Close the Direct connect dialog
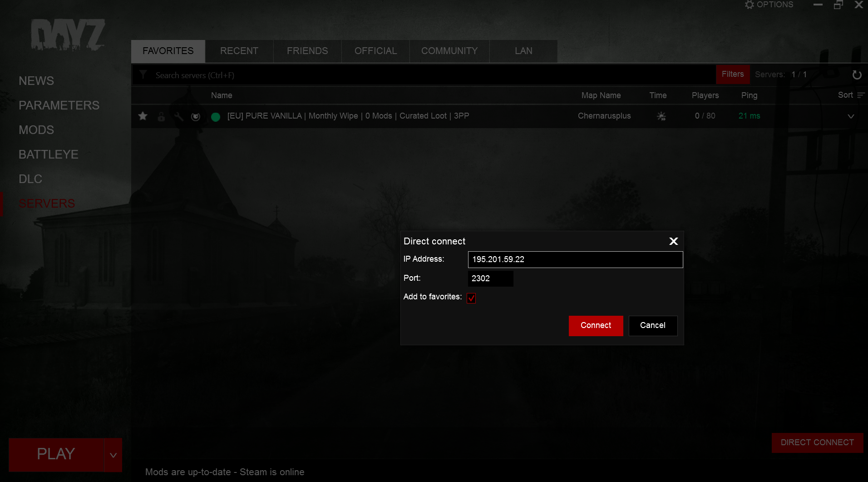 (x=674, y=241)
